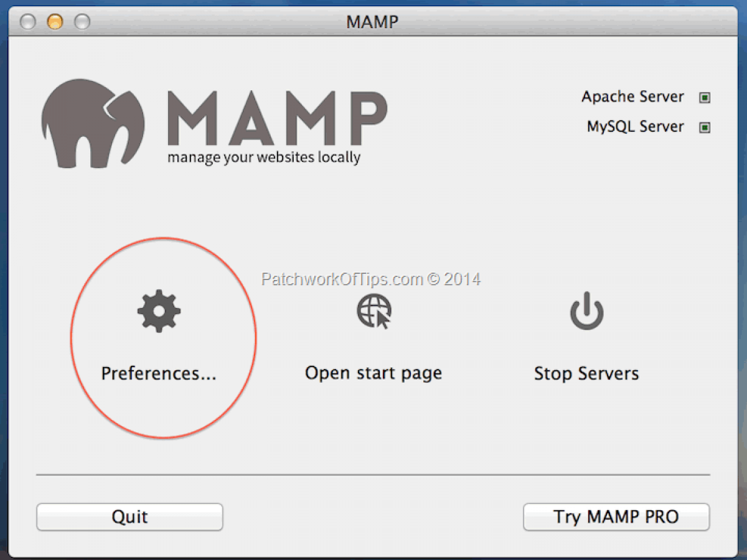Click Try MAMP PRO button
The width and height of the screenshot is (747, 560).
tap(616, 517)
